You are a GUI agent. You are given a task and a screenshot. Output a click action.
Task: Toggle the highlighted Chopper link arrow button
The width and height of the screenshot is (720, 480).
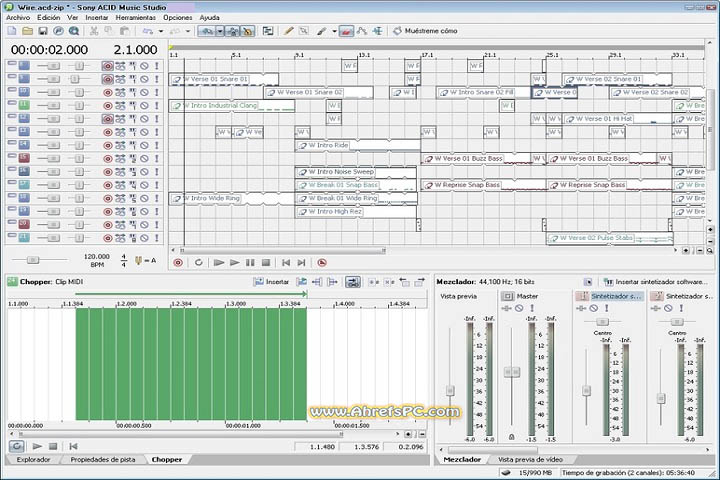(x=353, y=282)
